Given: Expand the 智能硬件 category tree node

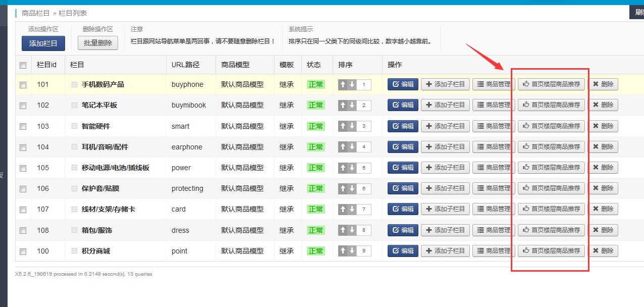Looking at the screenshot, I should [x=74, y=126].
